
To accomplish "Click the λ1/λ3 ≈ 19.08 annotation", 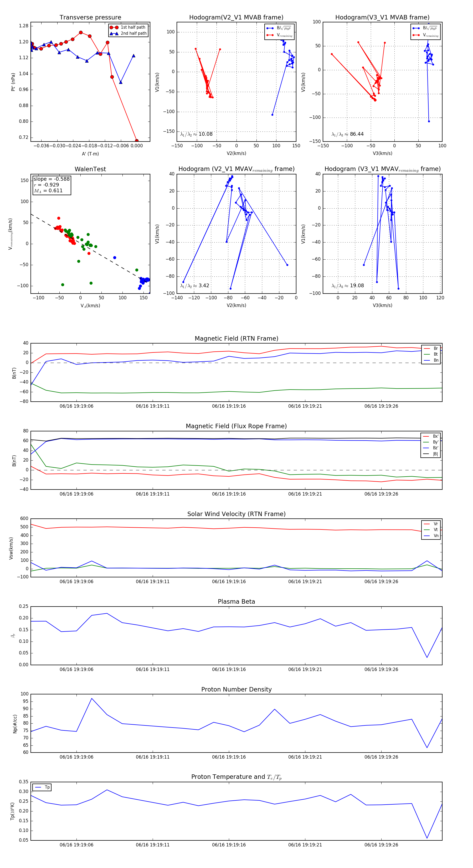I will pos(347,286).
